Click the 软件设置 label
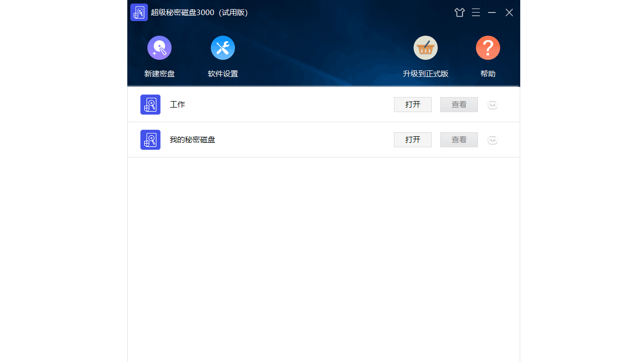Viewport: 644px width, 362px height. [223, 74]
